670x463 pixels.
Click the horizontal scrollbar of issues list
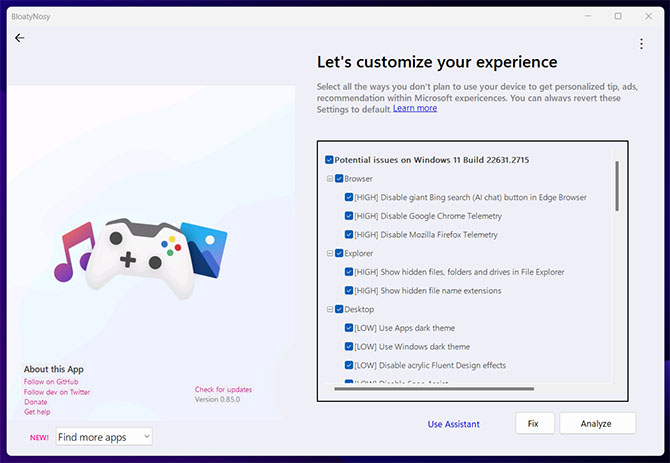[434, 389]
